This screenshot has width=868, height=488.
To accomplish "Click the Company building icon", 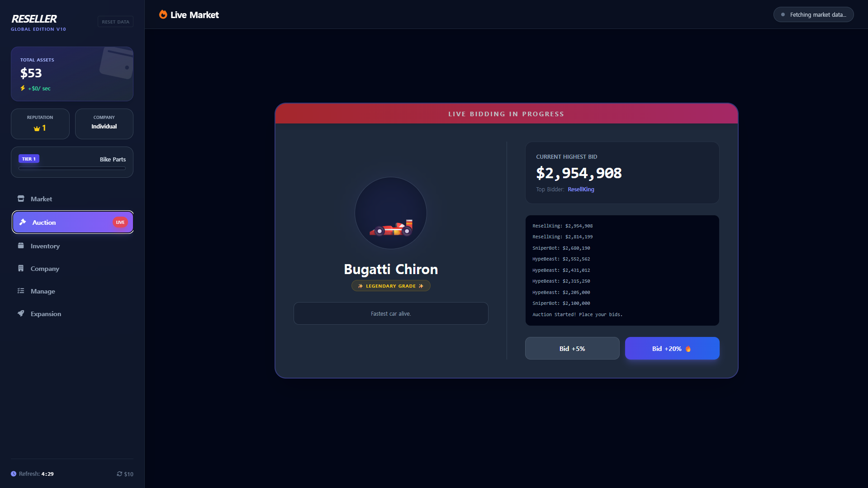I will 21,268.
